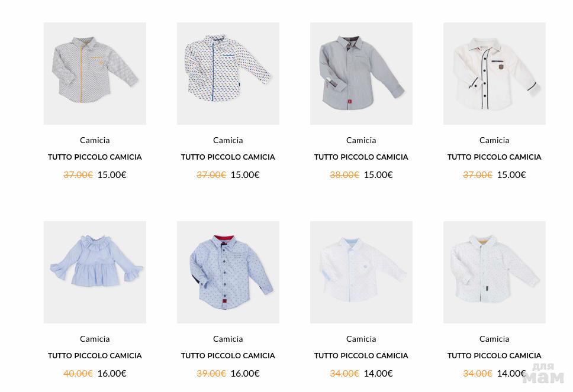Open the white shirt with yellow collar lining
This screenshot has width=573, height=392.
point(494,272)
